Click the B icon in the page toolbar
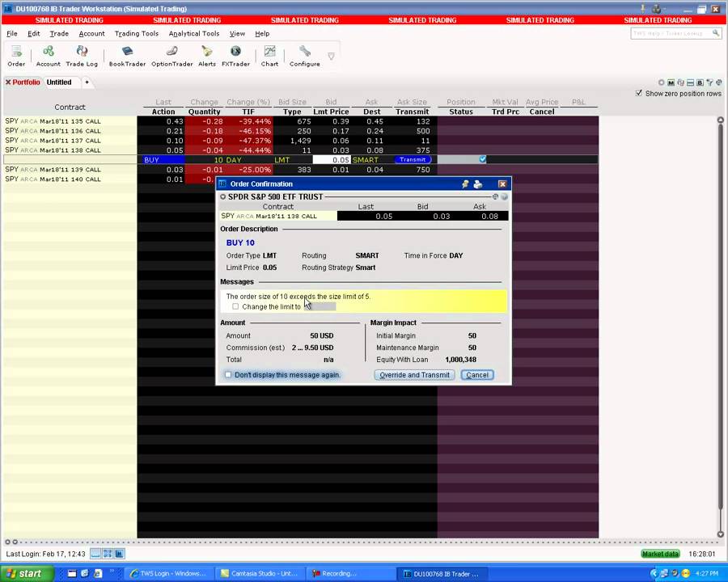The image size is (728, 582). click(700, 82)
